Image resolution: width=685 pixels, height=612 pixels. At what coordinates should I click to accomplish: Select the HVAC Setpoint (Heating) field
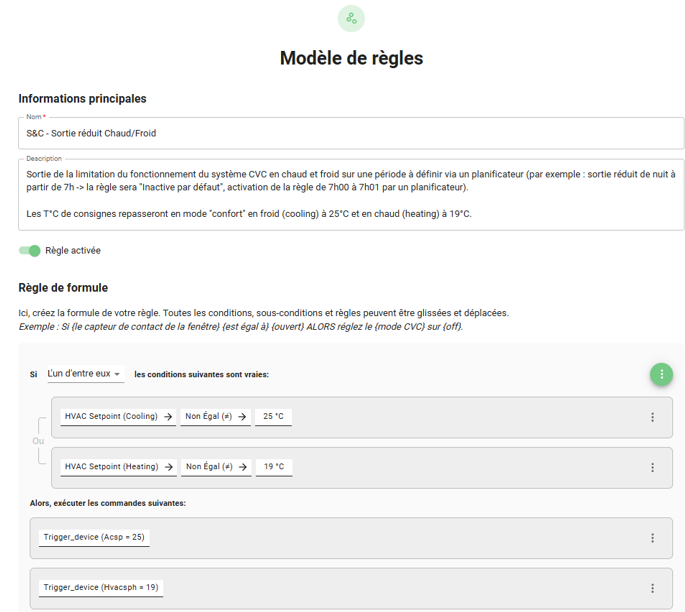(x=111, y=467)
